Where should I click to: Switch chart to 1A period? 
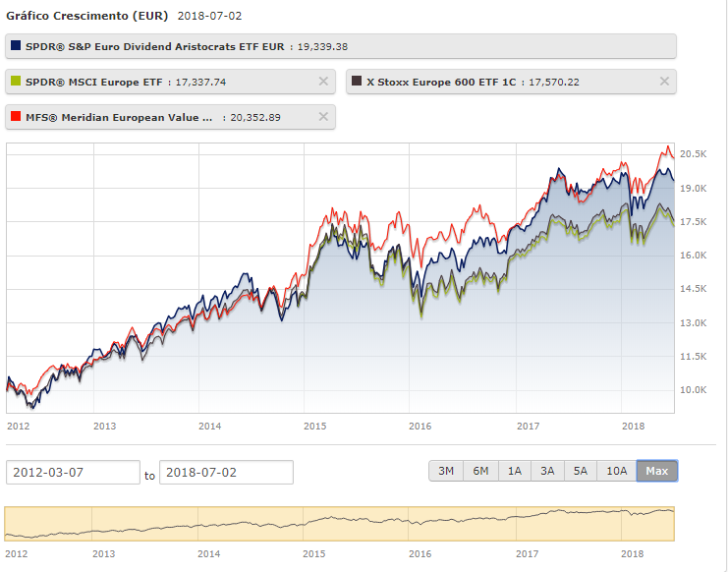click(x=515, y=471)
